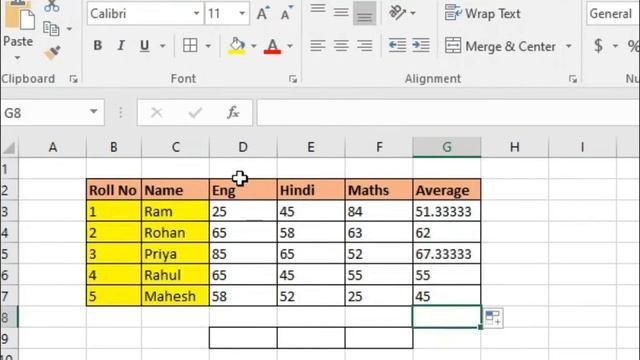Click the Orientation text angle icon
640x360 pixels.
(x=397, y=13)
